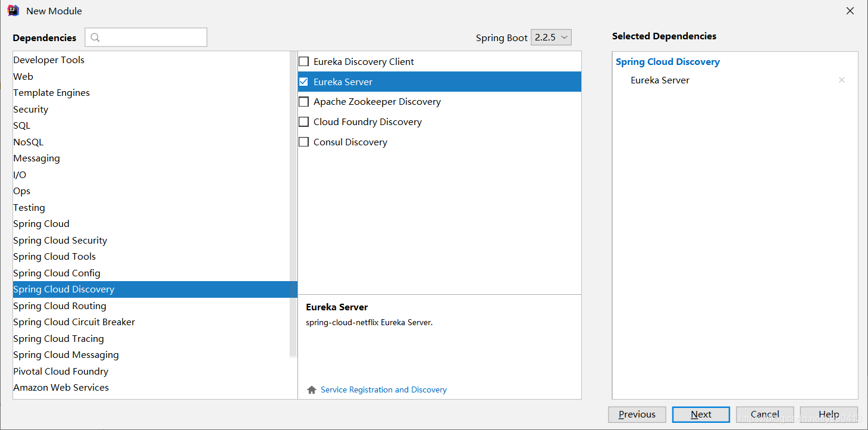Open the Spring Boot version dropdown

(x=551, y=37)
